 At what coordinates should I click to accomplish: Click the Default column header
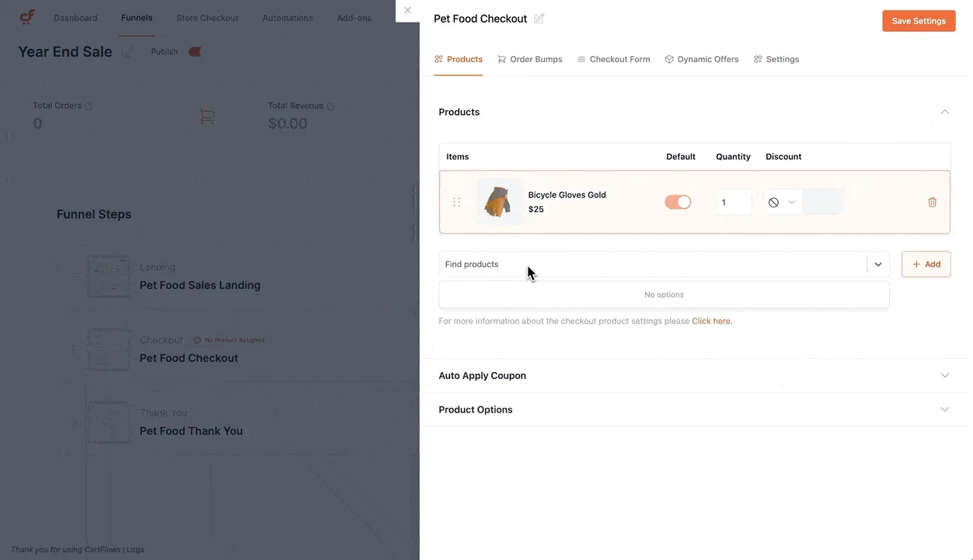[681, 157]
